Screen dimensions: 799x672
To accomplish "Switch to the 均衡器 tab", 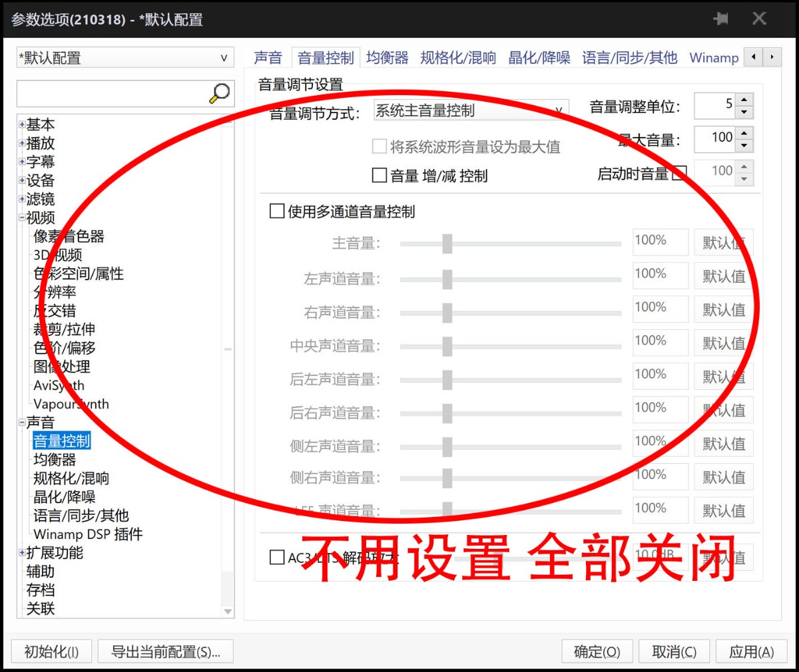I will (x=388, y=58).
